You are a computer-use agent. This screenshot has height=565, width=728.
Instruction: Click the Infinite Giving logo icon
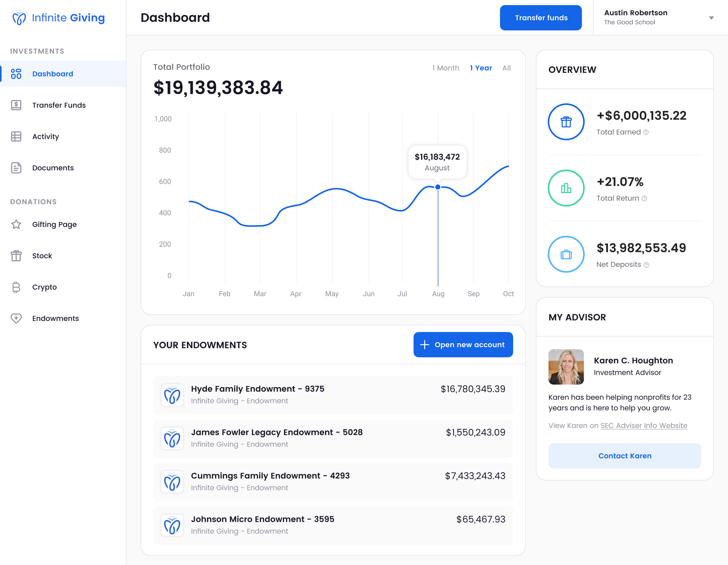[19, 18]
